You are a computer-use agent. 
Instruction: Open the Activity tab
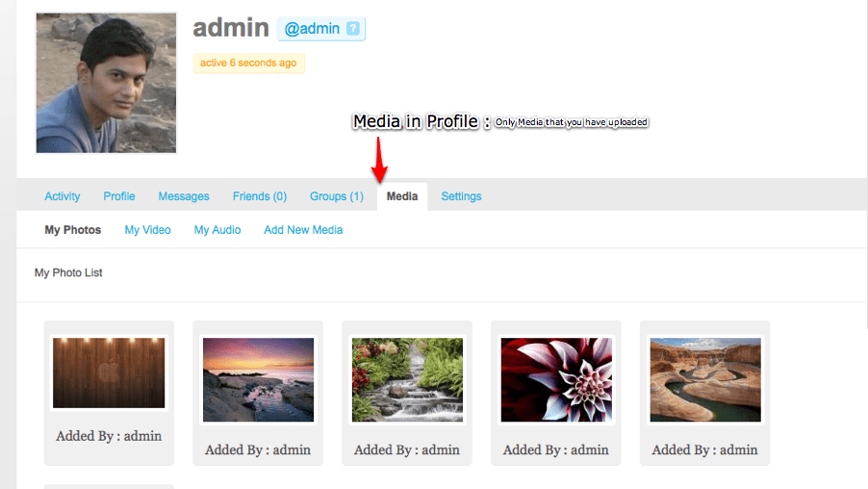point(63,196)
